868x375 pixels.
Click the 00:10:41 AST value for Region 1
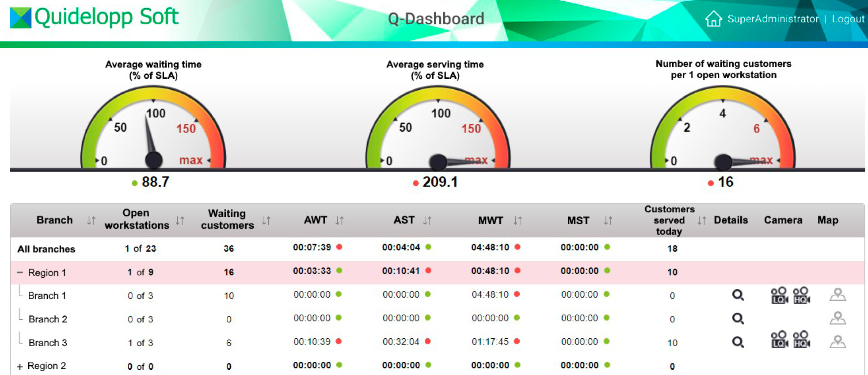pyautogui.click(x=401, y=271)
